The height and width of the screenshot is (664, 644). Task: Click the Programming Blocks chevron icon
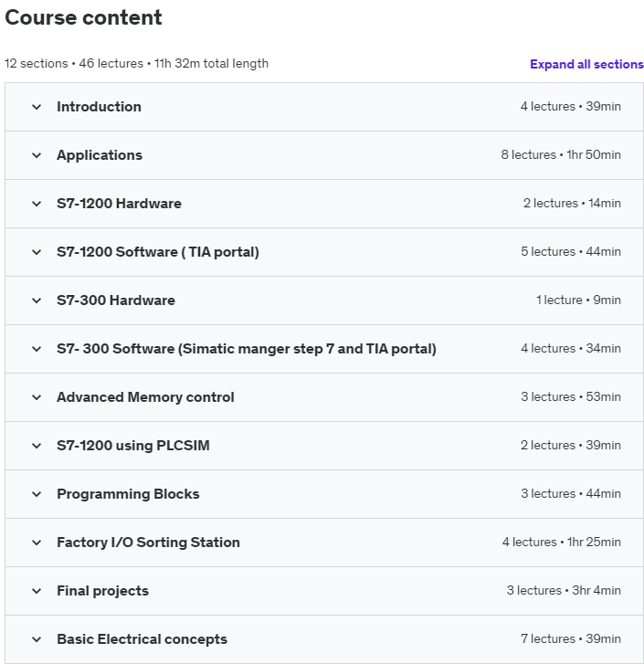coord(37,494)
